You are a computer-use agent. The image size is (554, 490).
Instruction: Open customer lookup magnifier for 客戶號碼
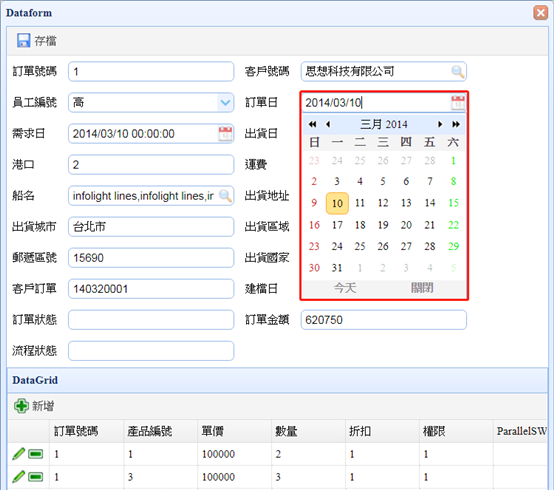(458, 71)
